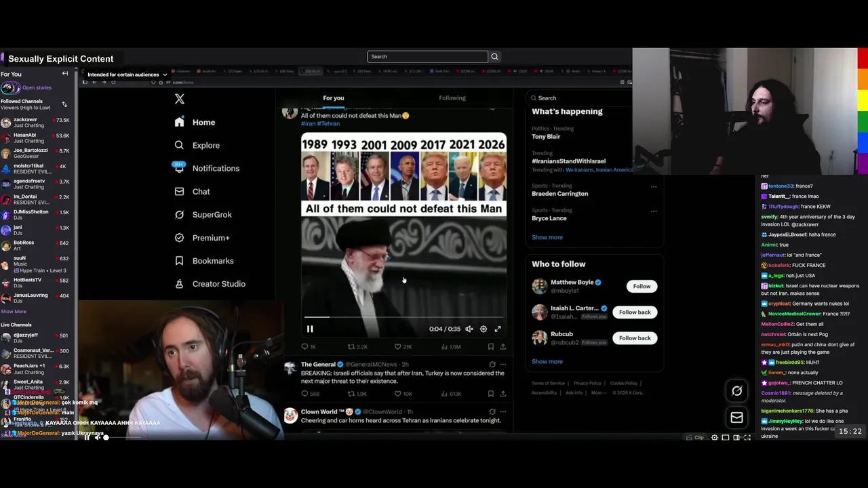Screen dimensions: 868x488
Task: Click the Twitch search magnifier button
Action: 494,56
